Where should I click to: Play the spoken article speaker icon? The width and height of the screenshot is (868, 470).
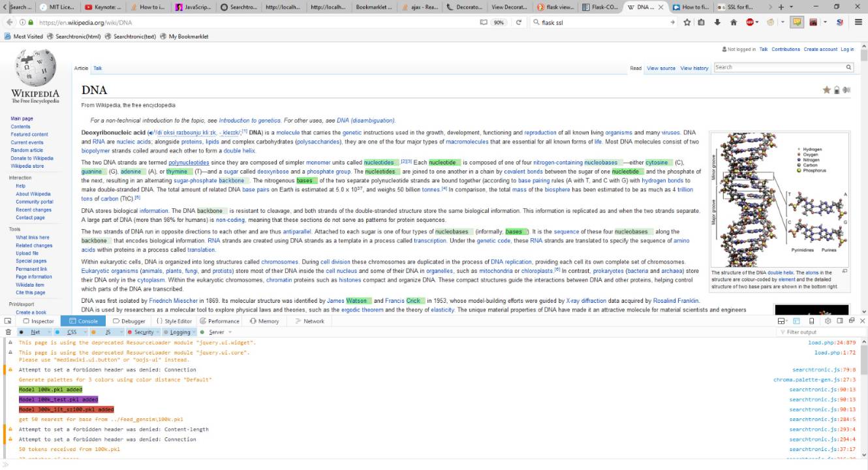(x=847, y=90)
